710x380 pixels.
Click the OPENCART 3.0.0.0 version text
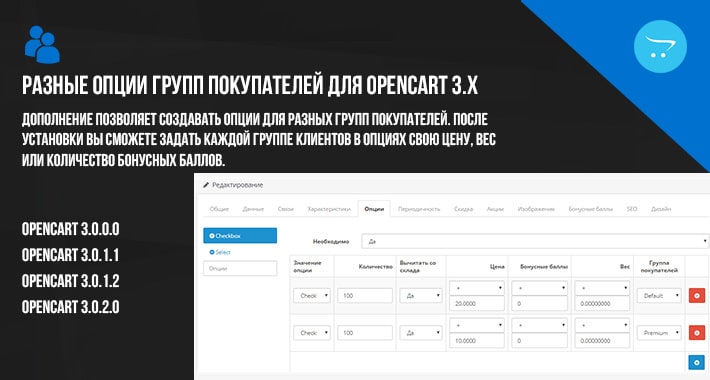71,229
